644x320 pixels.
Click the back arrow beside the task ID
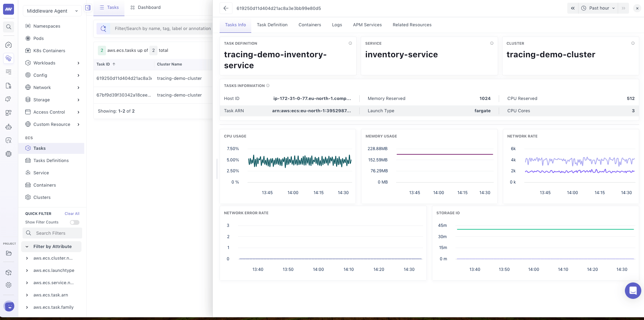[226, 8]
